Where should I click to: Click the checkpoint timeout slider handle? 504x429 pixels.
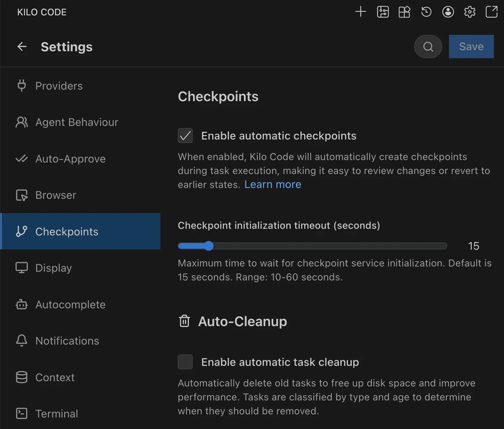208,246
